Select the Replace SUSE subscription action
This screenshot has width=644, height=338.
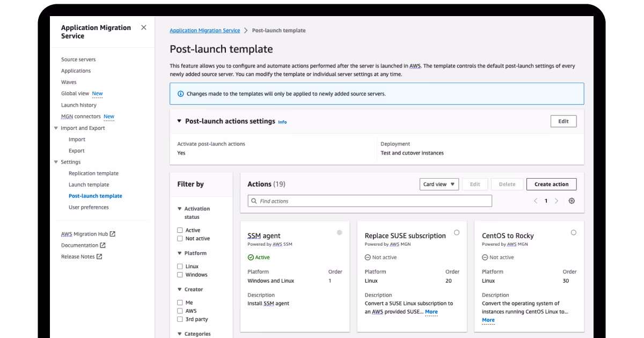tap(457, 232)
